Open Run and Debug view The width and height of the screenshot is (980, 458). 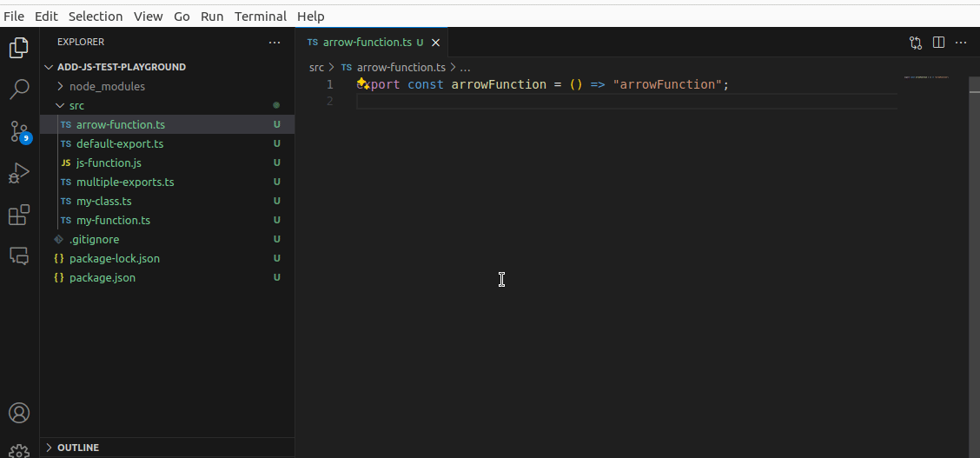19,173
